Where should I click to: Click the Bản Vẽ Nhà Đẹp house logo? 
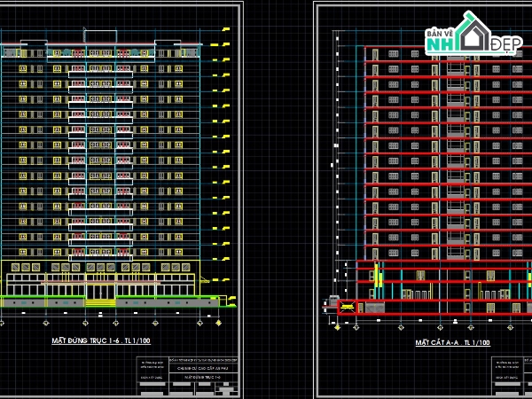(x=474, y=33)
